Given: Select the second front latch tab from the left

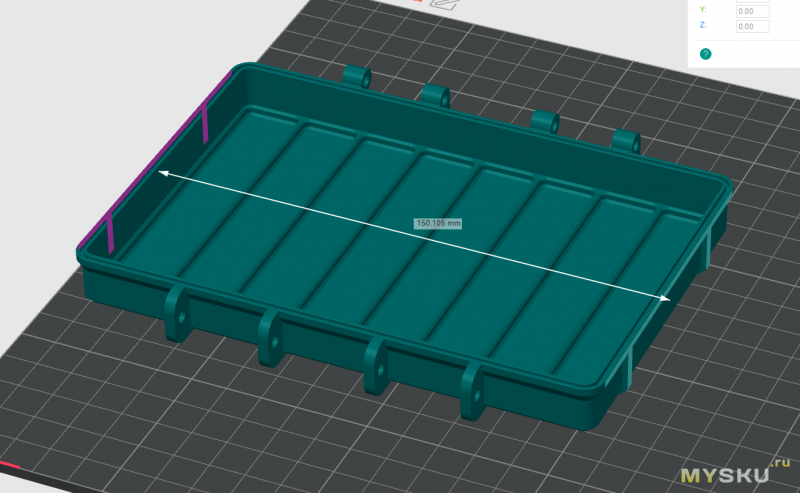Looking at the screenshot, I should click(270, 337).
